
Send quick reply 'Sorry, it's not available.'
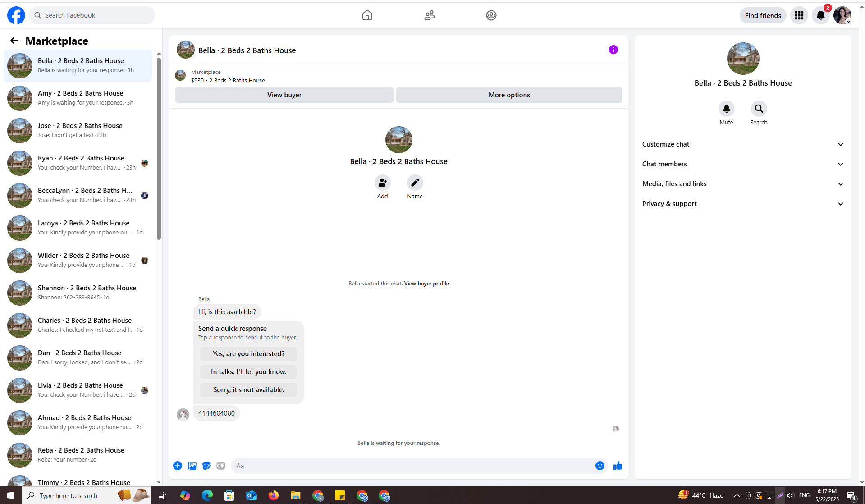[249, 390]
